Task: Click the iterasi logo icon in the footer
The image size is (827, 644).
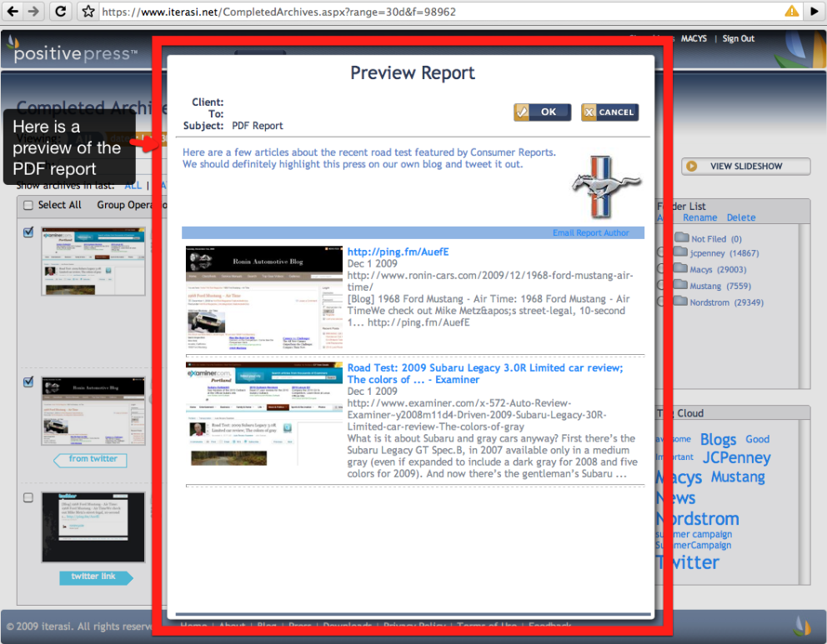Action: tap(802, 626)
